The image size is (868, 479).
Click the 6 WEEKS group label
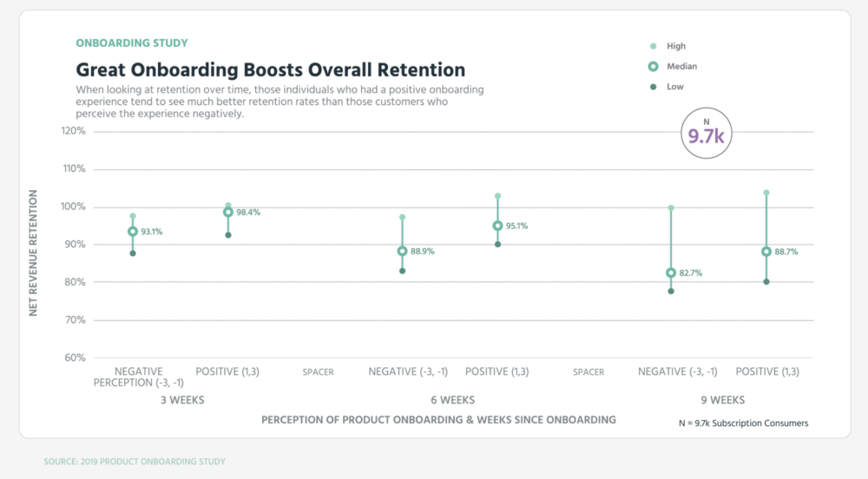(451, 400)
